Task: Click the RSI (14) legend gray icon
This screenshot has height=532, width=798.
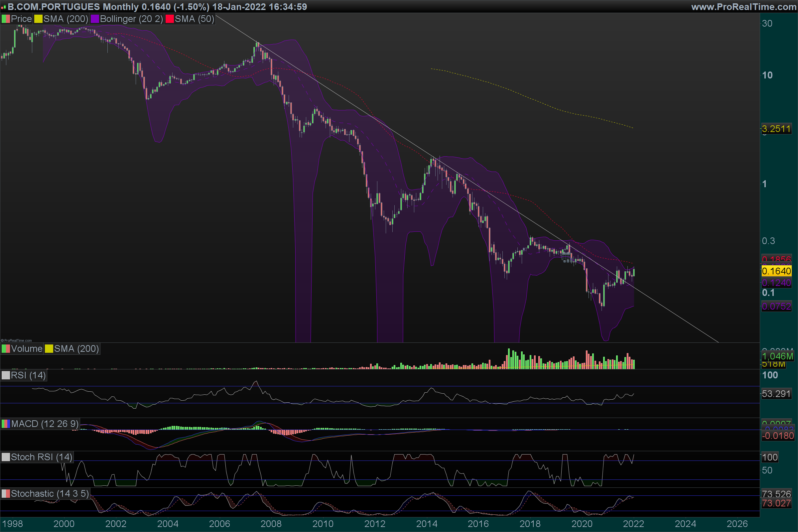Action: (x=6, y=375)
